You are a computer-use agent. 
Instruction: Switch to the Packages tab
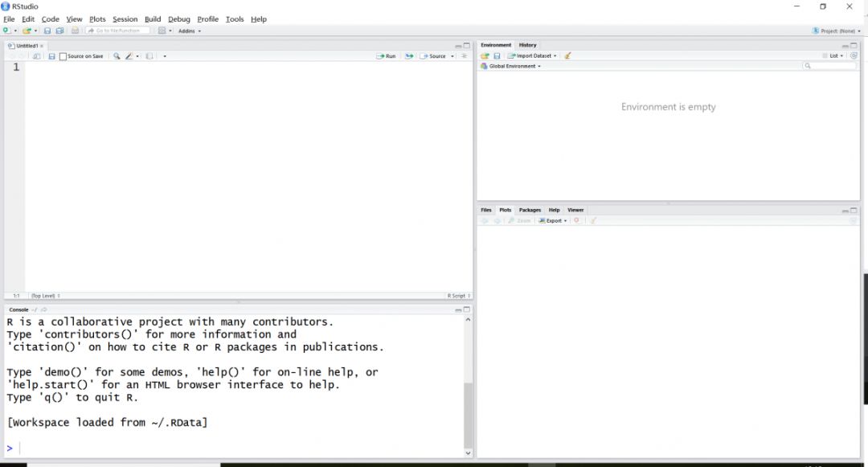coord(530,210)
